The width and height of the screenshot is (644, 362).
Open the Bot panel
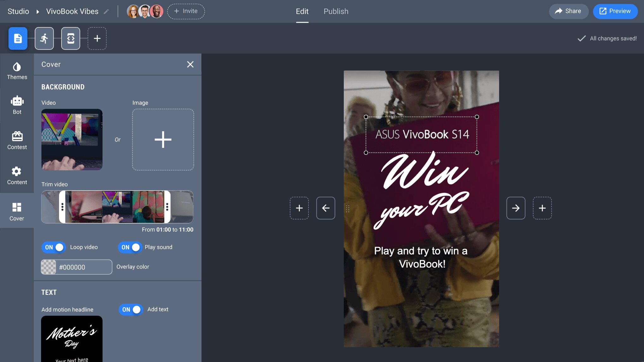[17, 106]
